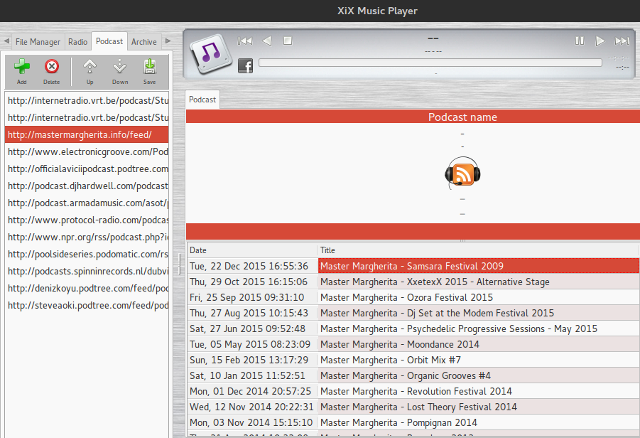Select the Podcast tab in sidebar
The height and width of the screenshot is (438, 640).
tap(109, 41)
